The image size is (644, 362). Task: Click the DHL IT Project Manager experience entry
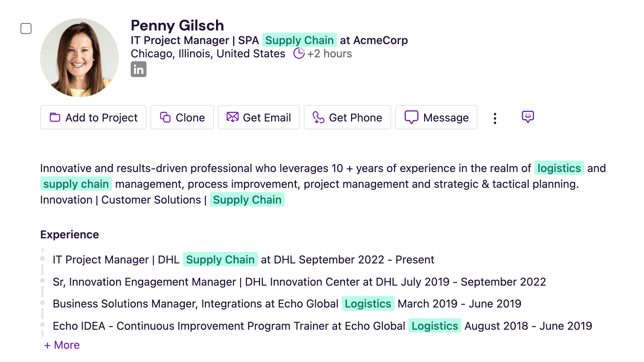243,259
